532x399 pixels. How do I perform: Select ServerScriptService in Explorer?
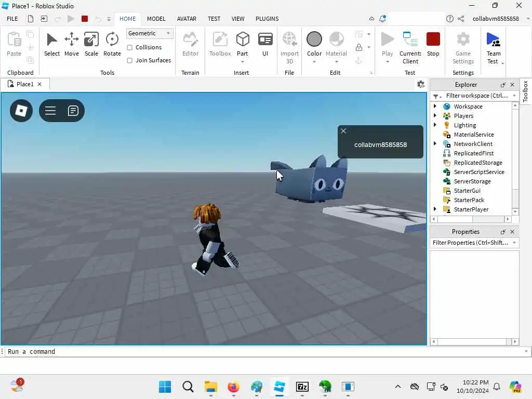coord(478,171)
